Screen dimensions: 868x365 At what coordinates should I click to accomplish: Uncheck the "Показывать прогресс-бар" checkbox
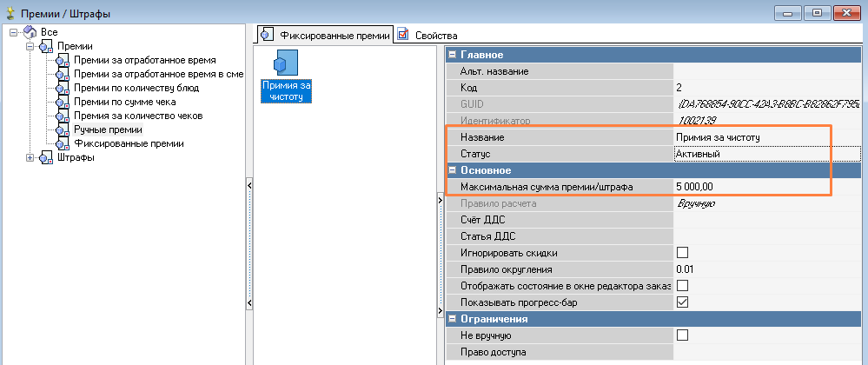coord(682,302)
